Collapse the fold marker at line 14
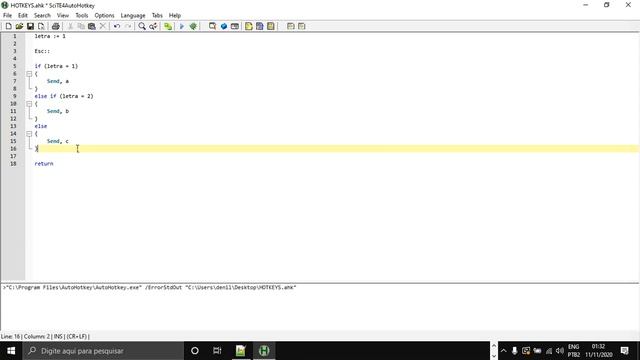640x360 pixels. tap(29, 133)
